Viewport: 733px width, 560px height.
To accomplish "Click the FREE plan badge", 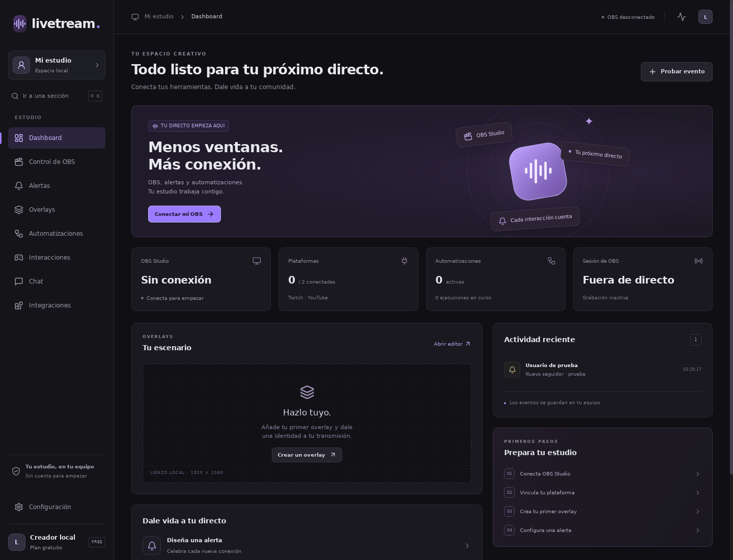I will point(97,542).
